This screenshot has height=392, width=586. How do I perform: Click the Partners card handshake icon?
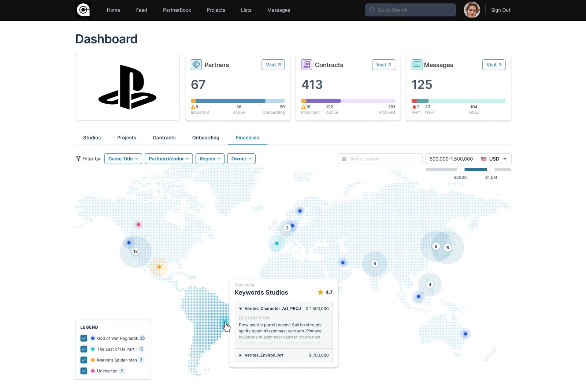tap(196, 65)
